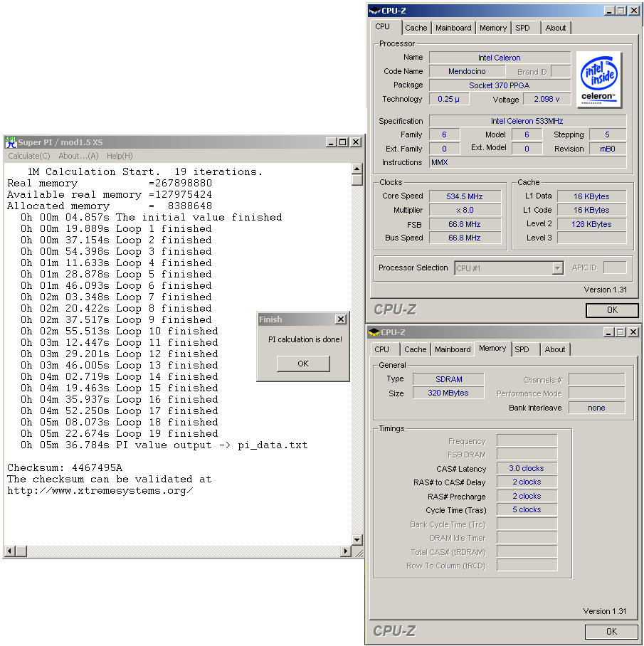This screenshot has width=644, height=646.
Task: Expand the Processor Selection CPU #1 dropdown
Action: tap(557, 268)
